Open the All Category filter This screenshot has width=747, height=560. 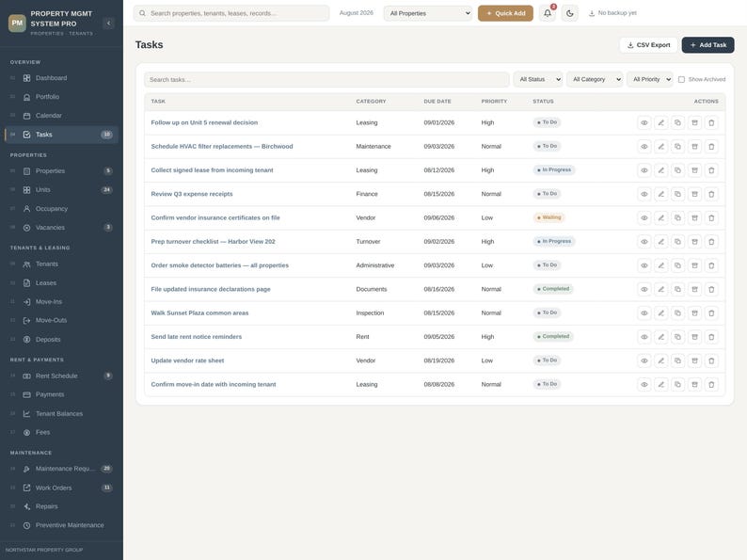(x=595, y=80)
